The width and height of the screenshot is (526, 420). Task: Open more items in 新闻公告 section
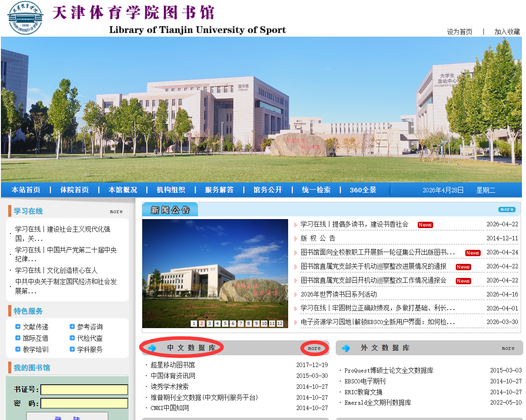pos(507,210)
